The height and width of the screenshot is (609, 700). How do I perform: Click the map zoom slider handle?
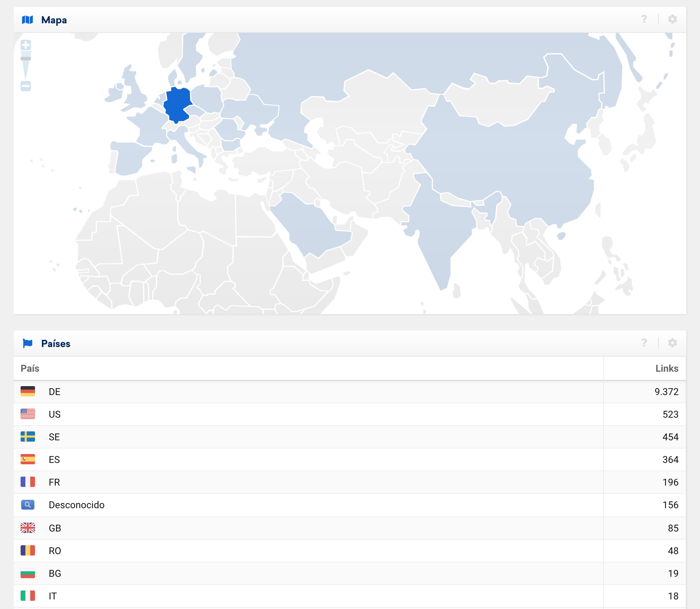coord(26,59)
